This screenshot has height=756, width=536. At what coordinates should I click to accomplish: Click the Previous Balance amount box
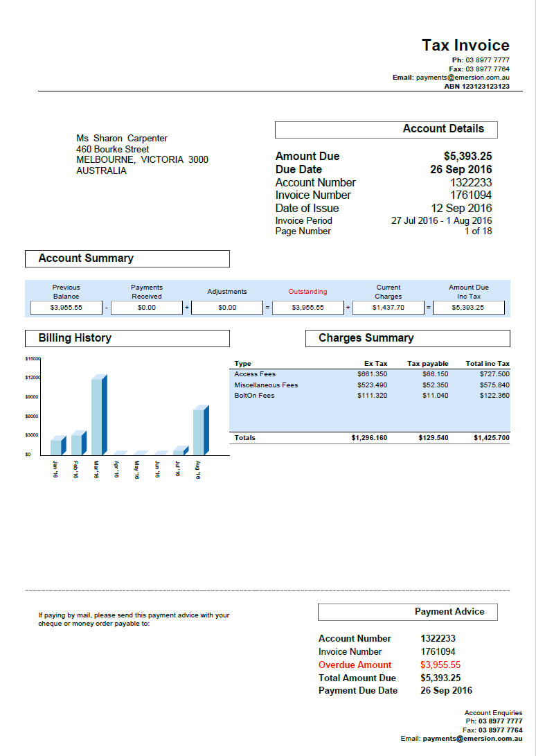(x=66, y=308)
